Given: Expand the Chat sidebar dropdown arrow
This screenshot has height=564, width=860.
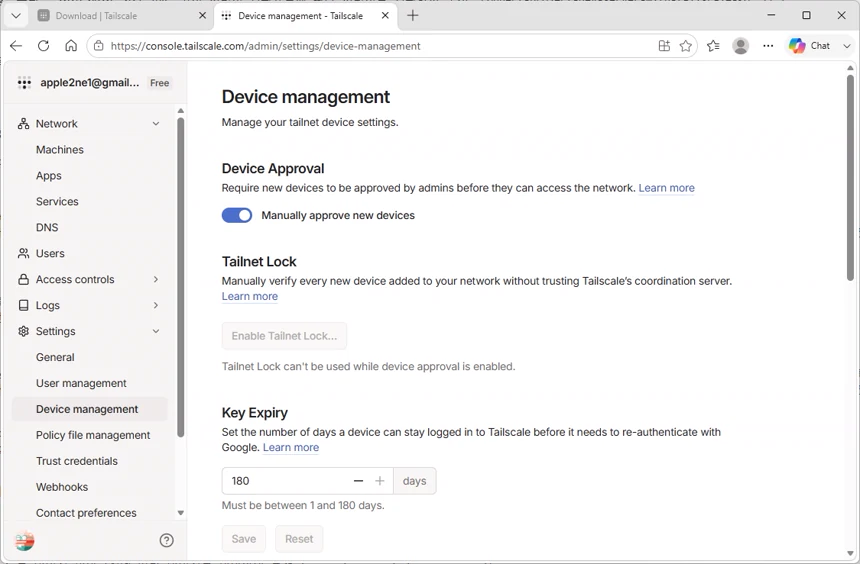Looking at the screenshot, I should pyautogui.click(x=846, y=46).
